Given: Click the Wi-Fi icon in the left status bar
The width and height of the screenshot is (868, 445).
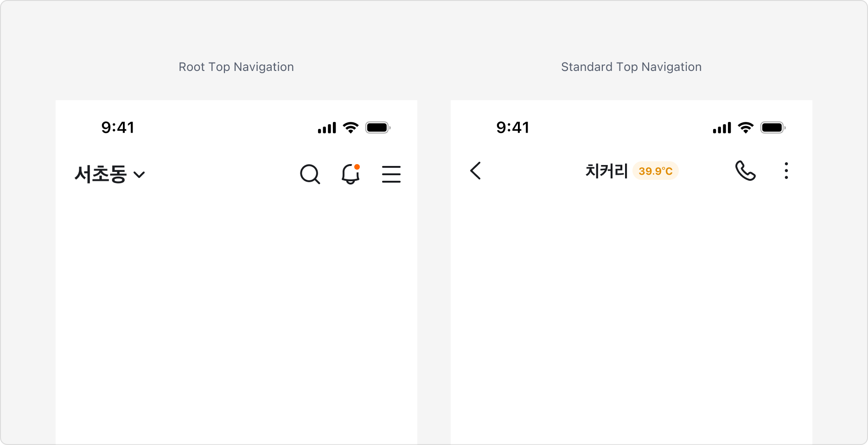Looking at the screenshot, I should (351, 127).
